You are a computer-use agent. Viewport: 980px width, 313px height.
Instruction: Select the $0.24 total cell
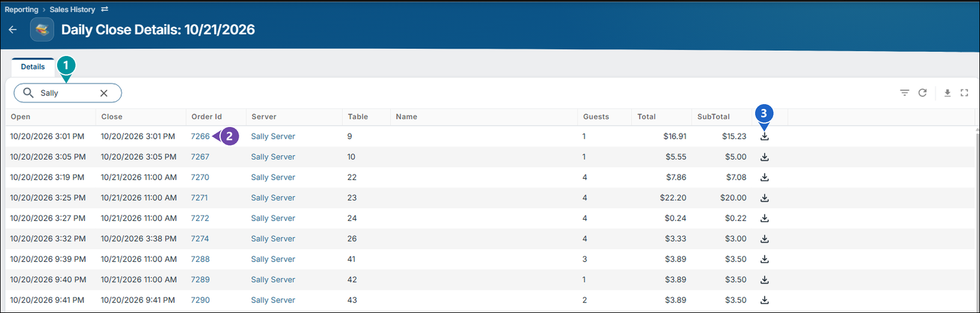[675, 218]
